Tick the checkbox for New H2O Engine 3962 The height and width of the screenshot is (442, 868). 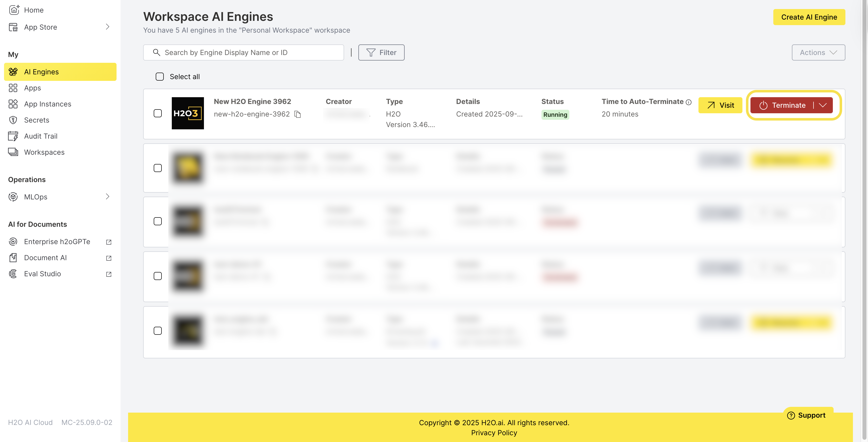point(158,113)
